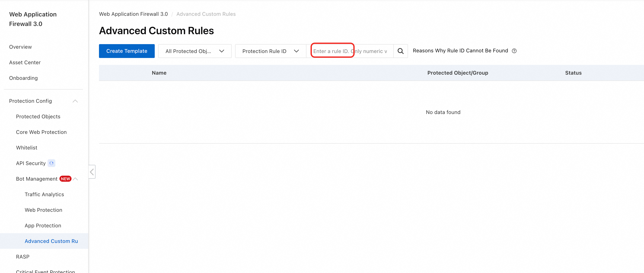The height and width of the screenshot is (273, 644).
Task: Collapse the Bot Management chevron
Action: pyautogui.click(x=75, y=179)
